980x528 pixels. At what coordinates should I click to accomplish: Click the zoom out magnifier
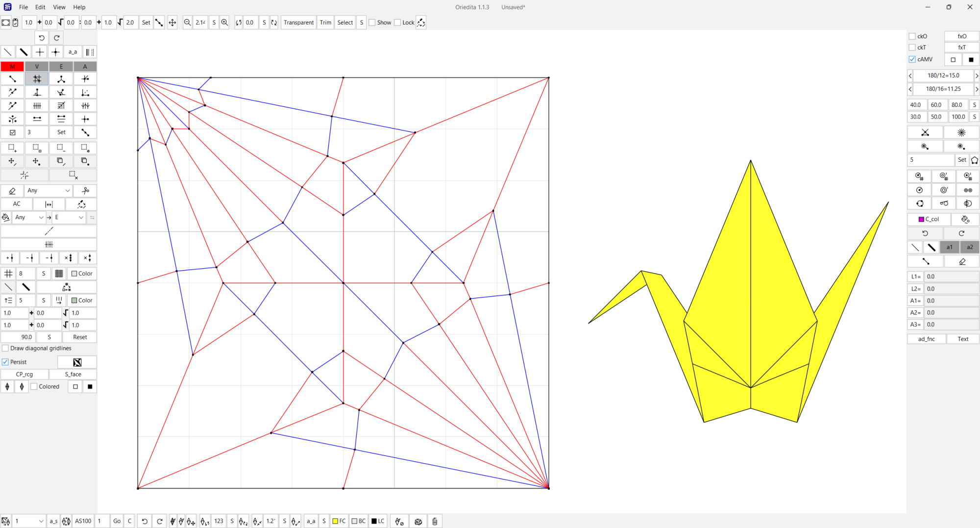187,23
